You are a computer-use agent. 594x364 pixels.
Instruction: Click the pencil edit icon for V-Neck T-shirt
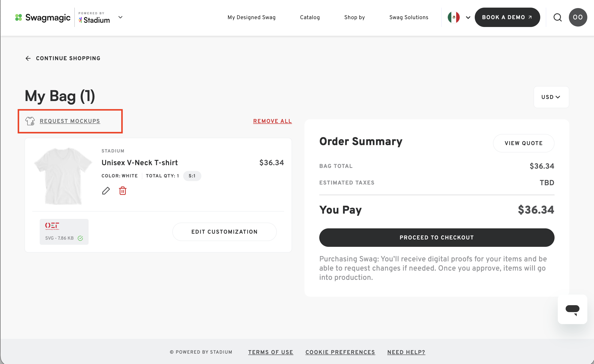[106, 191]
